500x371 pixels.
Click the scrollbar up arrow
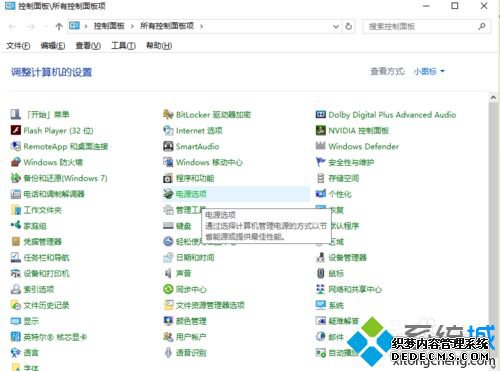click(493, 98)
